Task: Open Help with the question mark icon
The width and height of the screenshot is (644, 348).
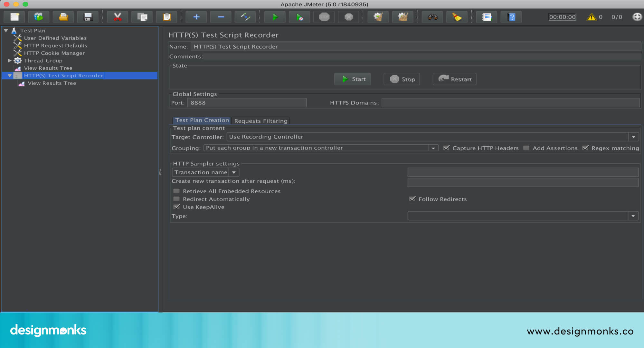Action: 511,17
